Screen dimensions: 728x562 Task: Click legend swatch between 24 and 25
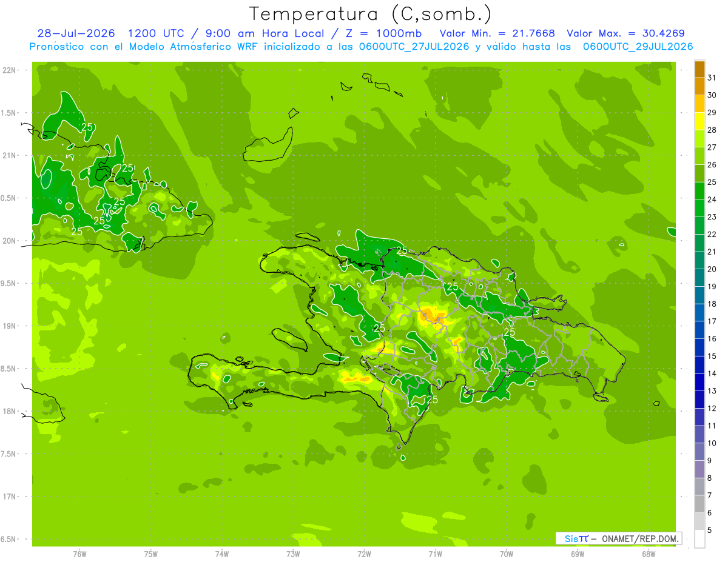[x=699, y=190]
